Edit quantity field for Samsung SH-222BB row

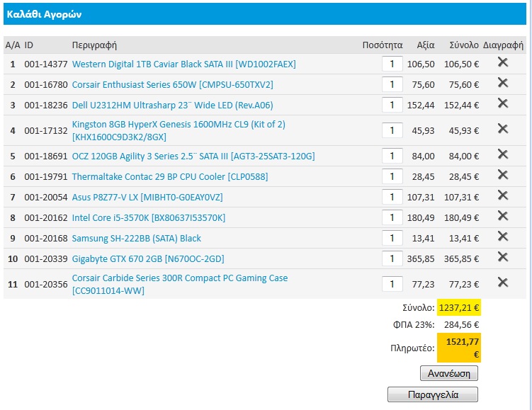(x=392, y=238)
